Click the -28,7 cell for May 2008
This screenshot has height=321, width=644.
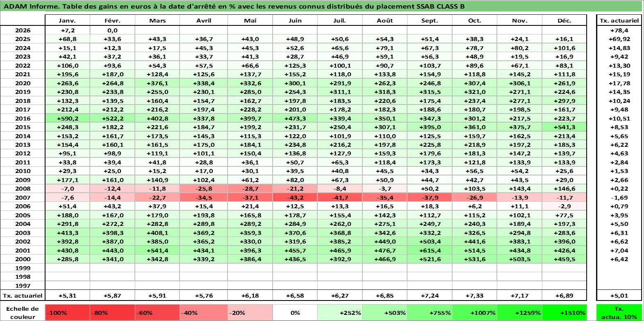[250, 189]
